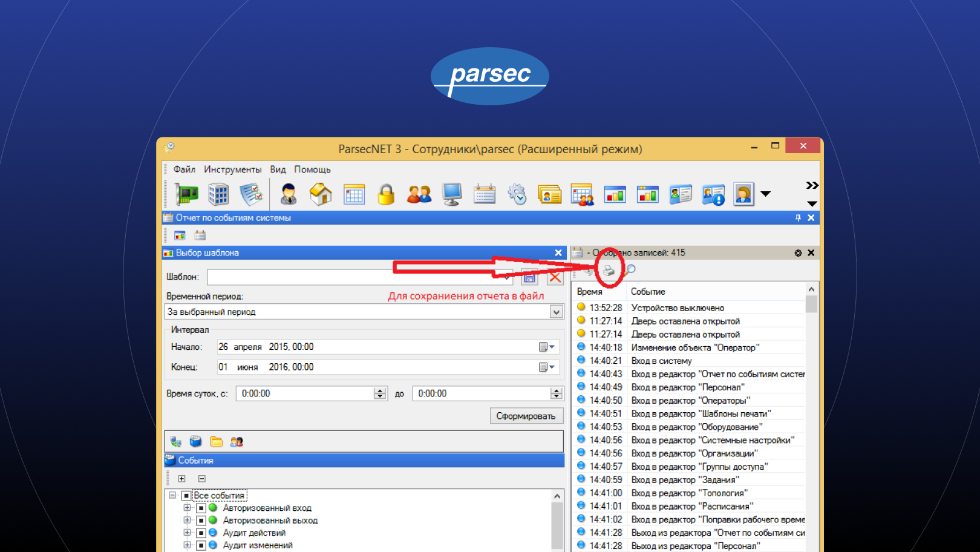Open the personnel cards icon
This screenshot has height=552, width=980.
pyautogui.click(x=549, y=194)
